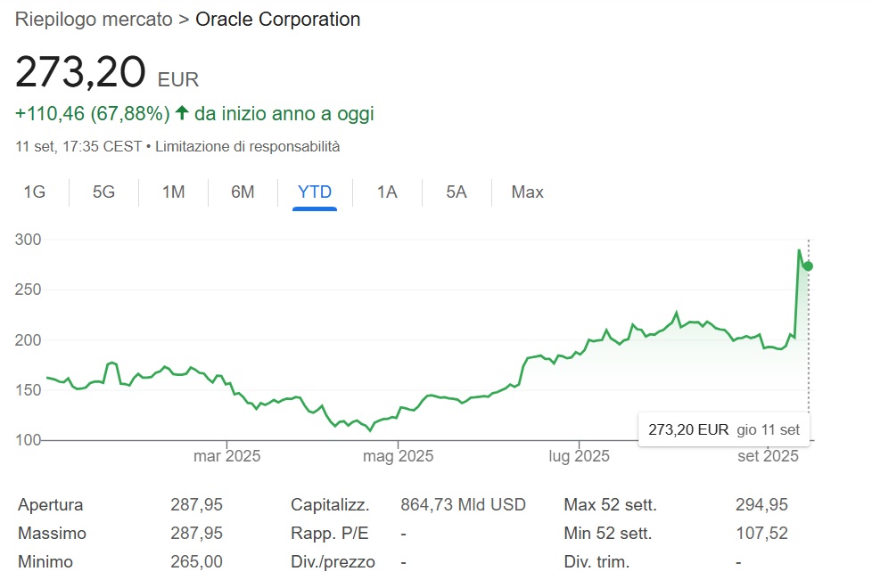Click the green data point on the chart
This screenshot has width=872, height=588.
tap(809, 265)
